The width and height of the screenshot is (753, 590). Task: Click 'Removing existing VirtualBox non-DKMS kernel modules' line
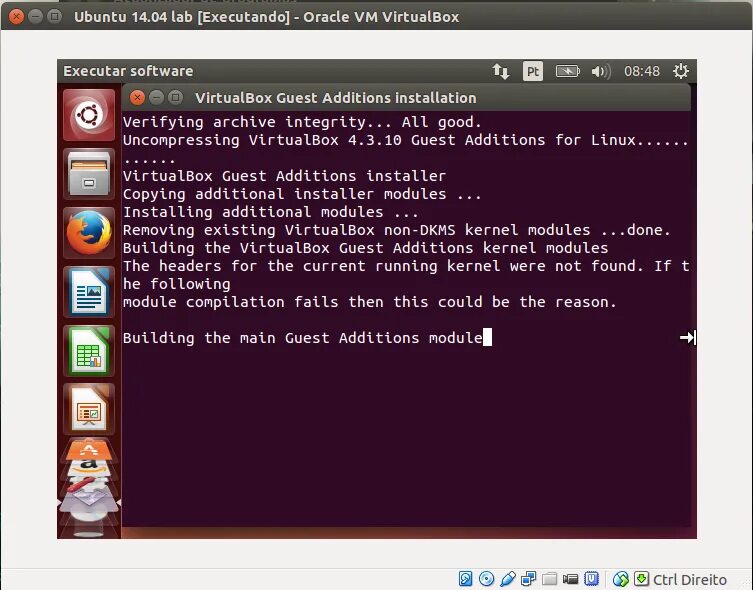[396, 230]
